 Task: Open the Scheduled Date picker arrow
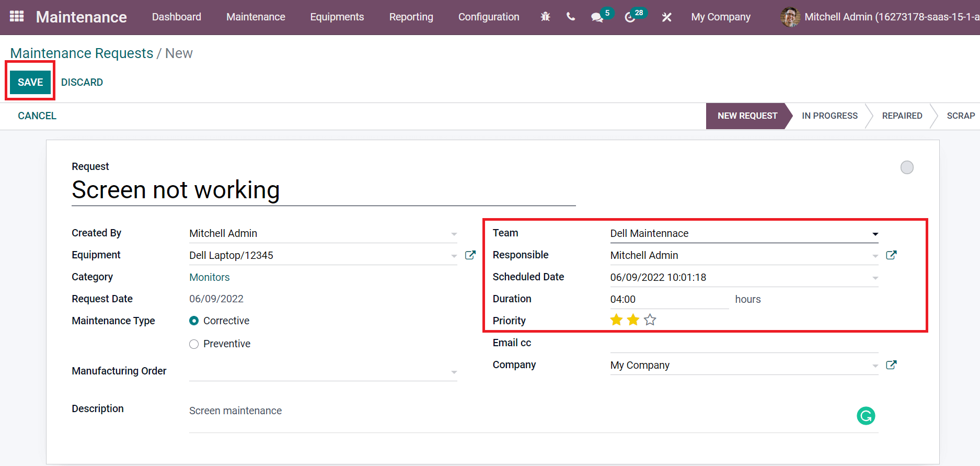click(x=875, y=278)
